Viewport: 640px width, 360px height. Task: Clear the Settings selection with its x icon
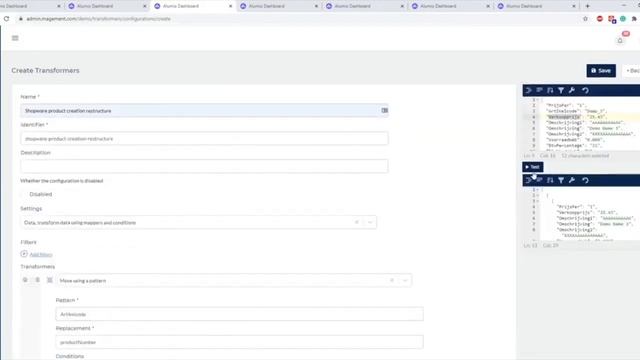[x=357, y=222]
